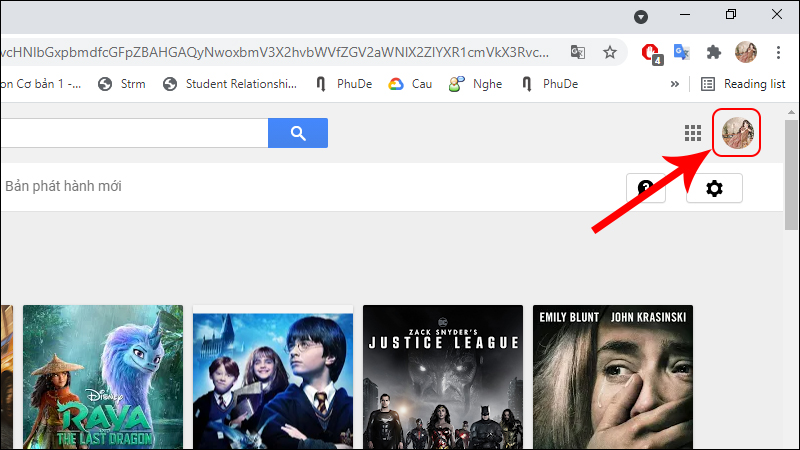Click the translate page icon in the address bar
Viewport: 800px width, 450px height.
578,52
